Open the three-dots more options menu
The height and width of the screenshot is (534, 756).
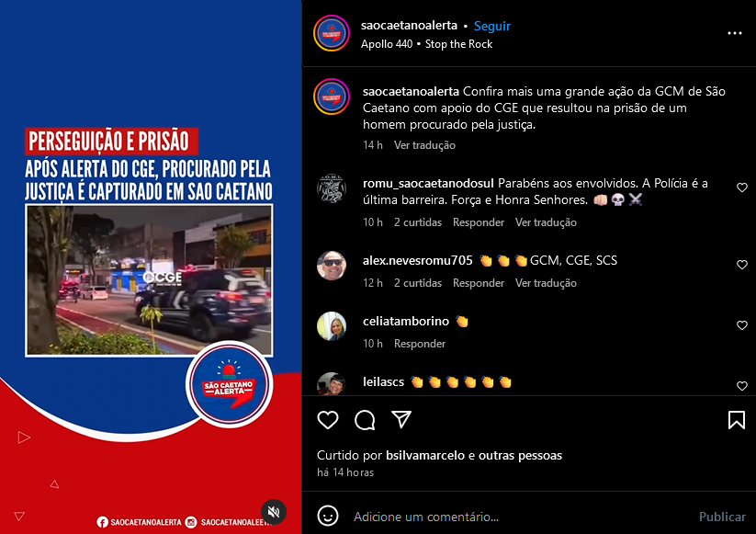tap(734, 33)
